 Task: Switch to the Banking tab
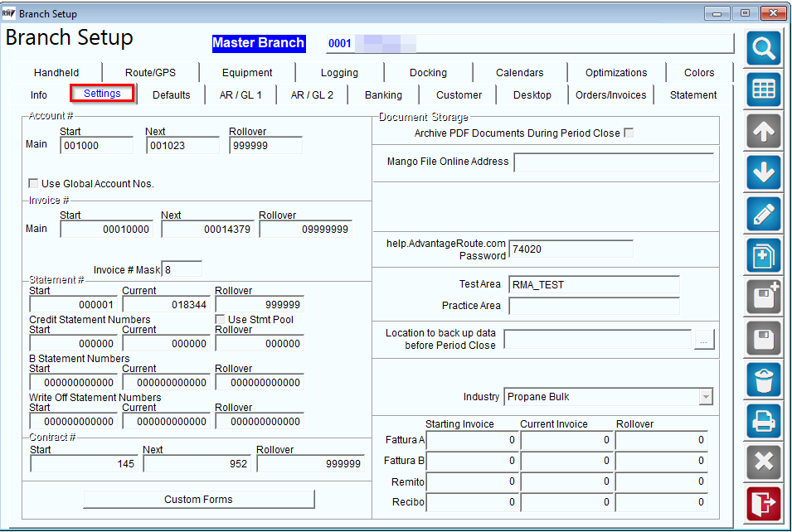383,95
